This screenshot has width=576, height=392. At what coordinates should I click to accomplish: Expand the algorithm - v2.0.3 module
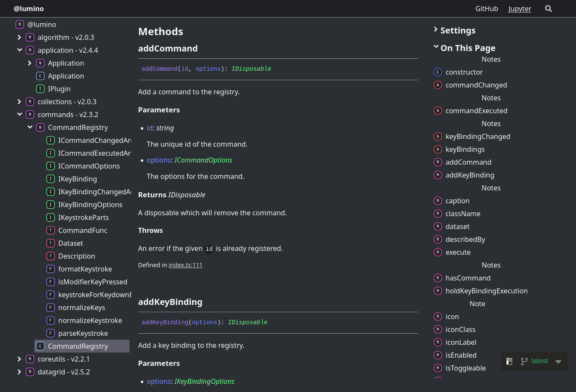point(19,37)
